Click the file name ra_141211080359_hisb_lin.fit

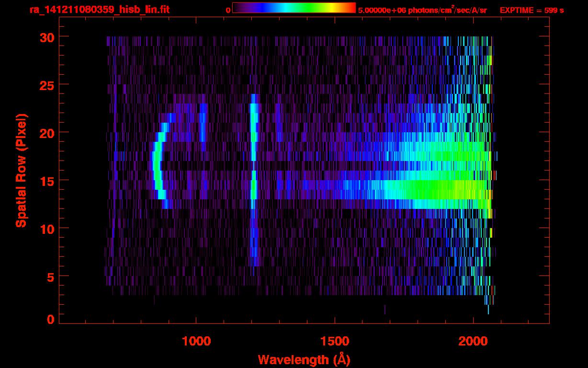(99, 10)
